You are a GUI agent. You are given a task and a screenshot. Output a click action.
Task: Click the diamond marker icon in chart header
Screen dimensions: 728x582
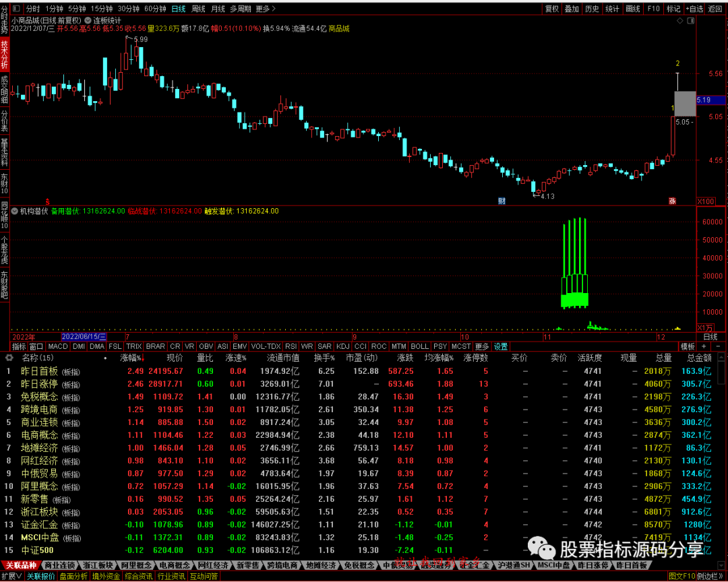click(x=680, y=21)
